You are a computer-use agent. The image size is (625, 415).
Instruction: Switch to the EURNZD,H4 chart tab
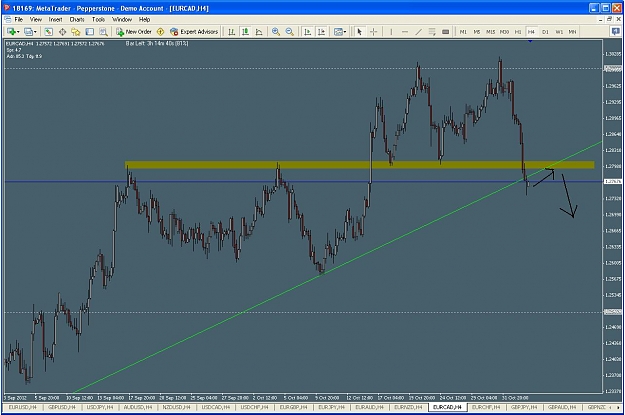pyautogui.click(x=408, y=407)
